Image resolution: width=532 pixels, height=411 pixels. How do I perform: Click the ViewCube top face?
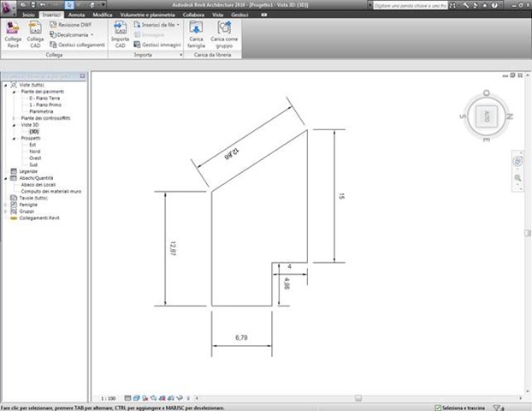[487, 116]
